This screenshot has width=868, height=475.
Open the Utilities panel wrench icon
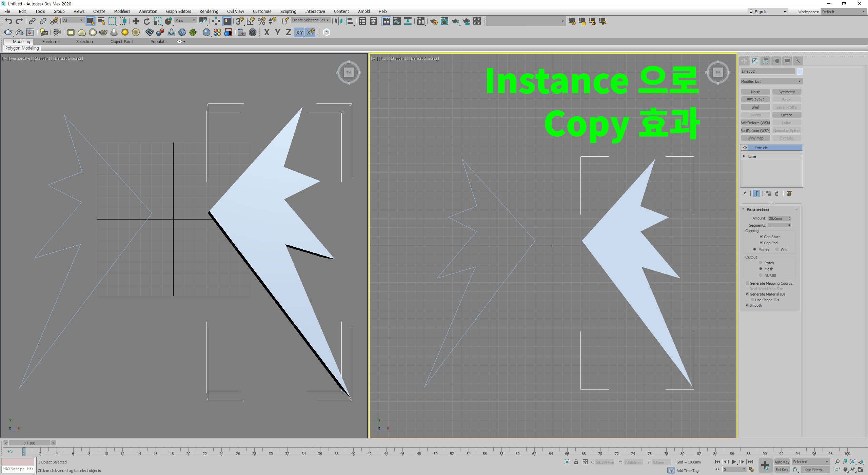(798, 61)
